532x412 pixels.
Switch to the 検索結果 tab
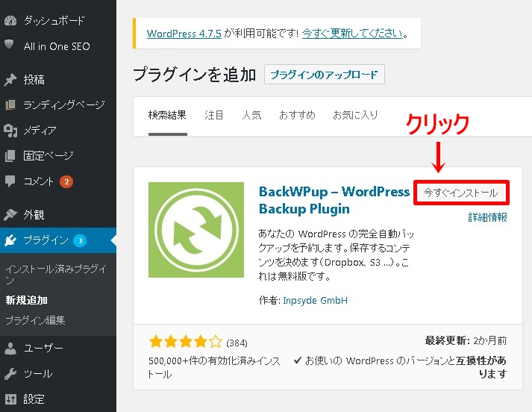(x=168, y=116)
